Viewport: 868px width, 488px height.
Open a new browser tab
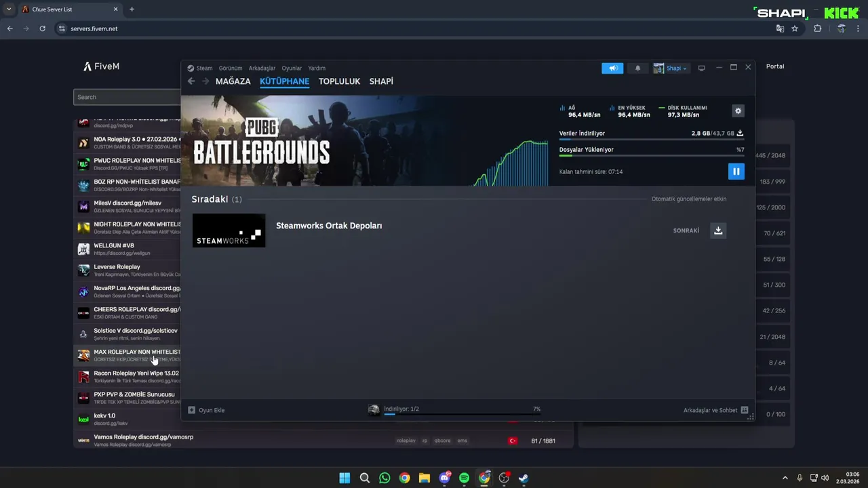[x=132, y=9]
